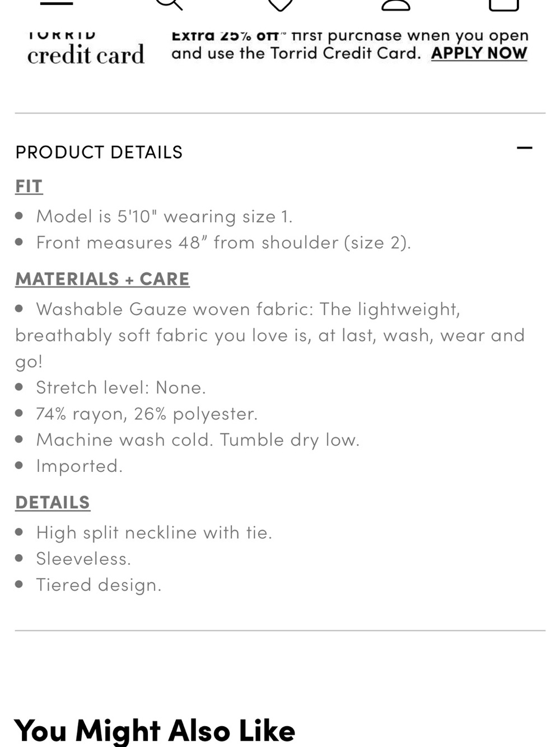Click the Tiered design bullet text

(x=99, y=584)
